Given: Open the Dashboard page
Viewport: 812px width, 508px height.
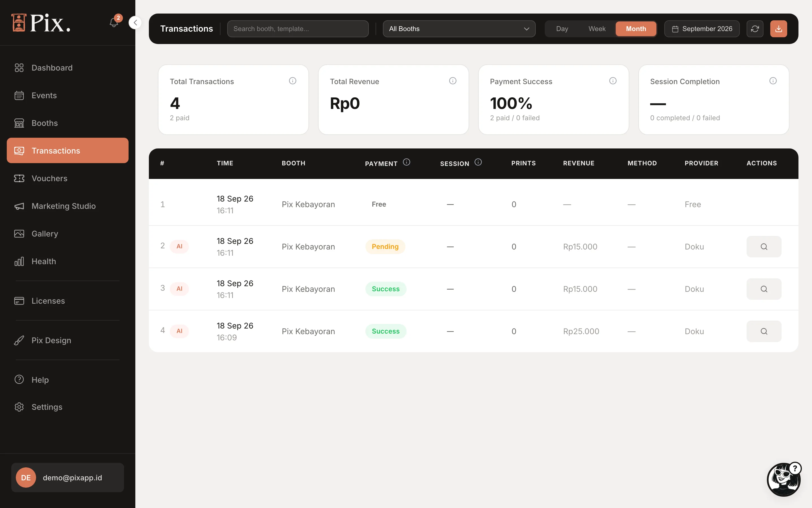Looking at the screenshot, I should (67, 68).
